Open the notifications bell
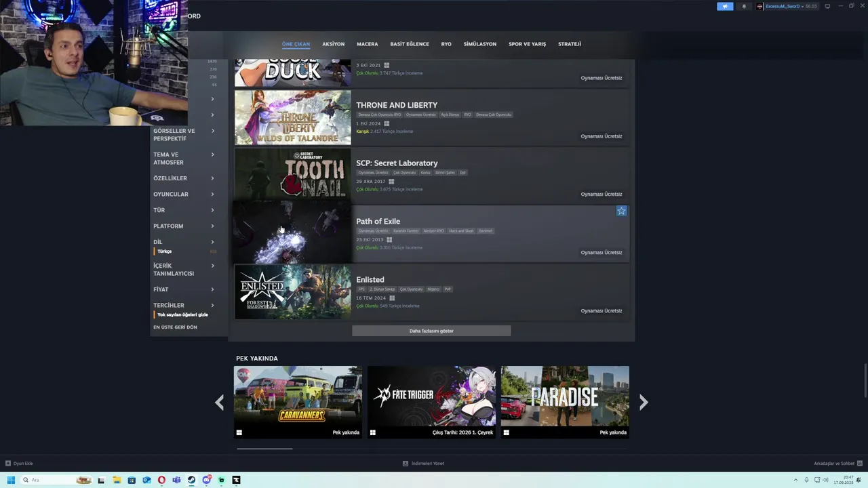The image size is (868, 488). coord(744,6)
